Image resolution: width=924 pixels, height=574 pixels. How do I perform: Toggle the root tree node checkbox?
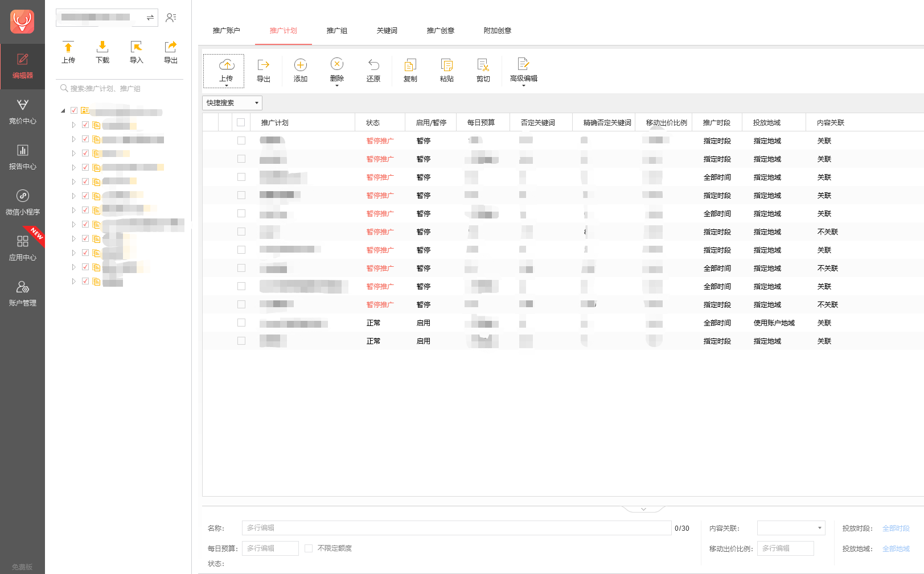point(74,110)
